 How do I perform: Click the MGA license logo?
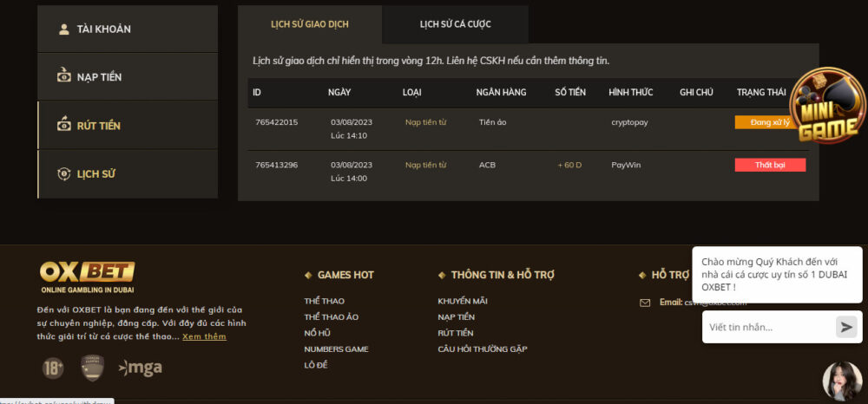coord(140,368)
